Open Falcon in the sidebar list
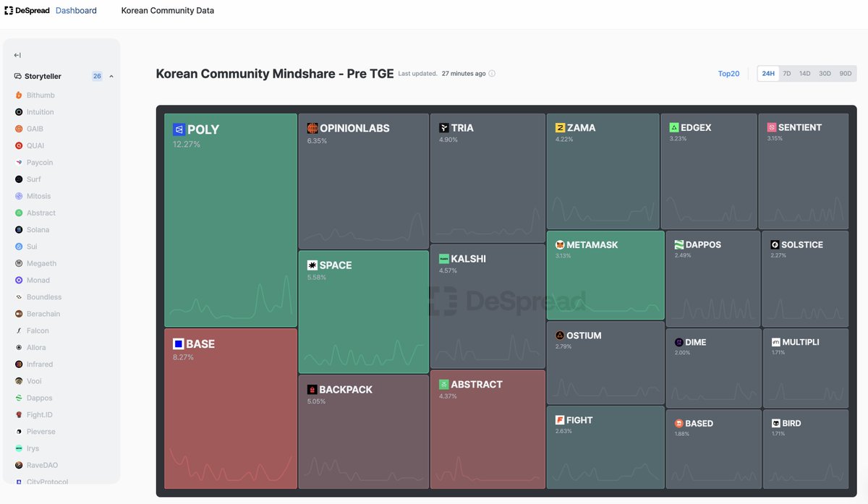 tap(38, 330)
